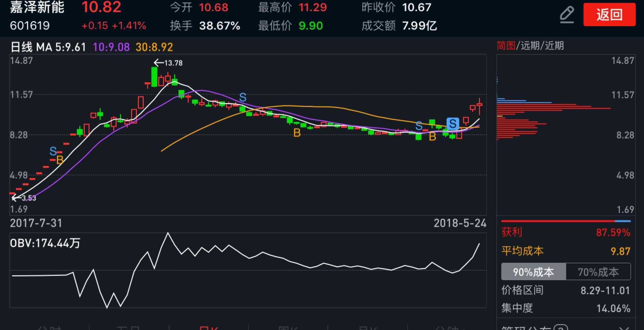Tap the 13.78 peak price arrow label
The width and height of the screenshot is (644, 330).
click(x=168, y=63)
